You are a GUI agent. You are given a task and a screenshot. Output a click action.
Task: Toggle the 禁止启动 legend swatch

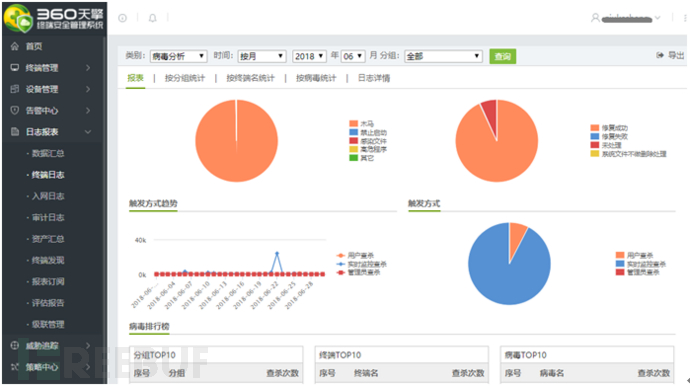pyautogui.click(x=353, y=132)
